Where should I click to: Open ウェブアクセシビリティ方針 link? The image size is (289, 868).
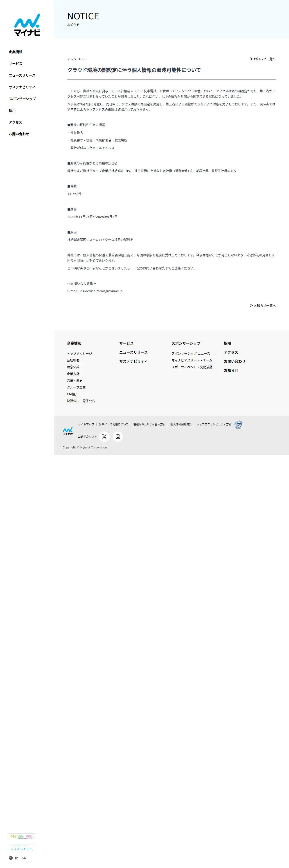[x=214, y=424]
